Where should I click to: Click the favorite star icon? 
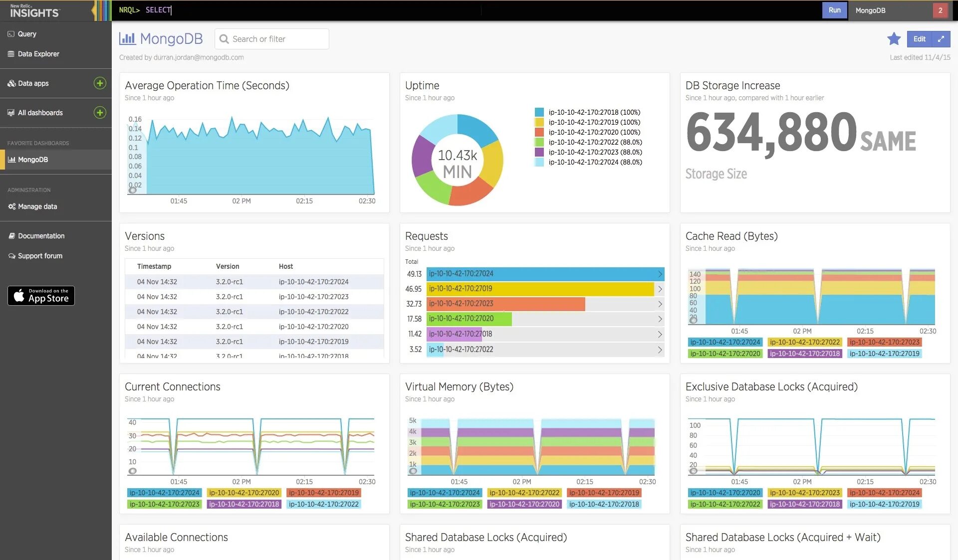point(894,39)
